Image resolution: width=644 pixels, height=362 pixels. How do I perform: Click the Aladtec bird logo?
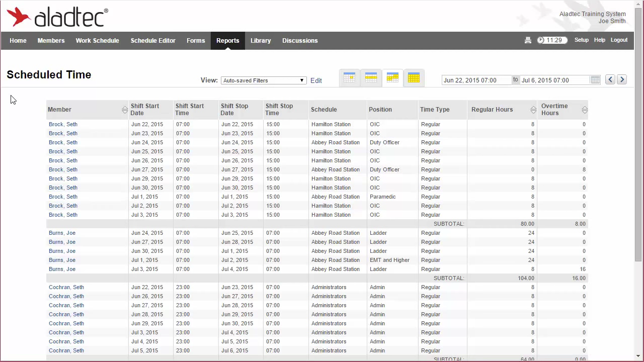pyautogui.click(x=19, y=17)
